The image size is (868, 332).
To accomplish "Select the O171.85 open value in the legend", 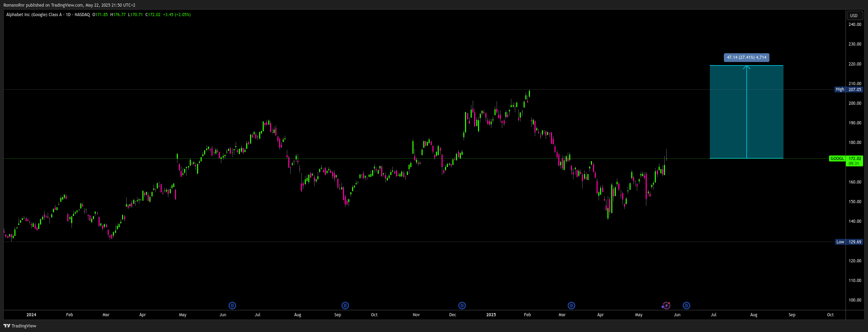I will click(x=100, y=15).
